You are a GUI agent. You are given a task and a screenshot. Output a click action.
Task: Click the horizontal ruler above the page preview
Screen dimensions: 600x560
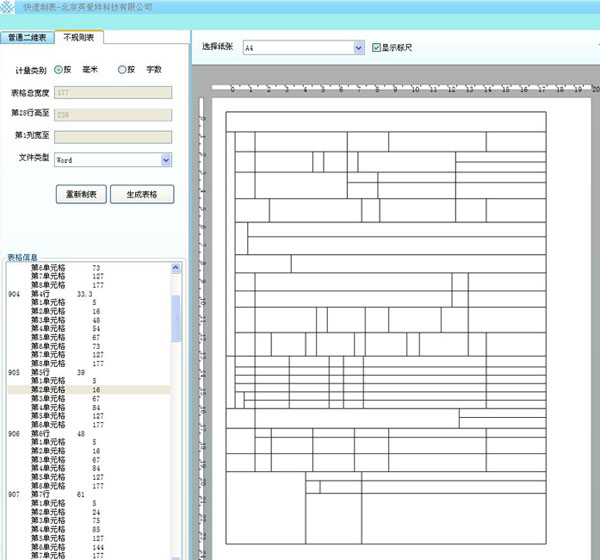(400, 89)
